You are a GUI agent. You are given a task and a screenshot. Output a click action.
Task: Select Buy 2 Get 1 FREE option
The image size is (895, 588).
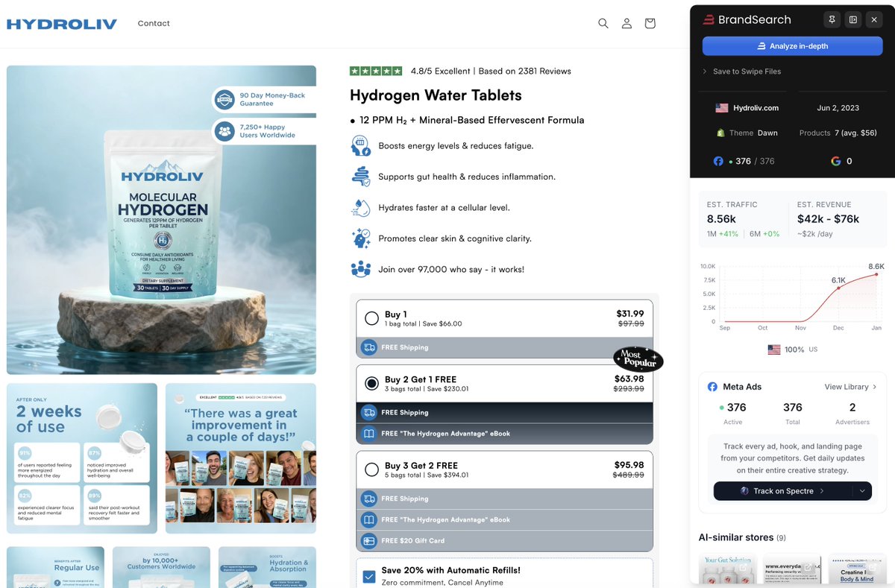[x=371, y=384]
